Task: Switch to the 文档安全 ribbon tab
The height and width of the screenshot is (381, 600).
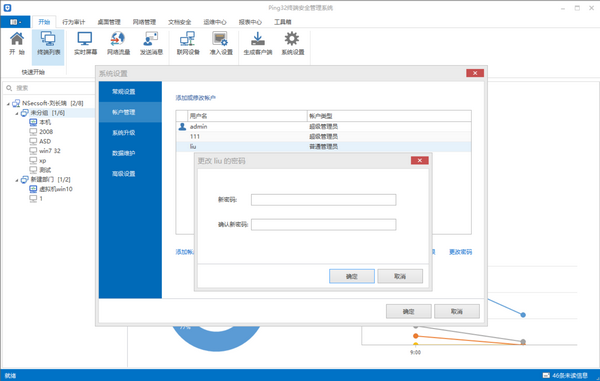Action: [x=179, y=22]
